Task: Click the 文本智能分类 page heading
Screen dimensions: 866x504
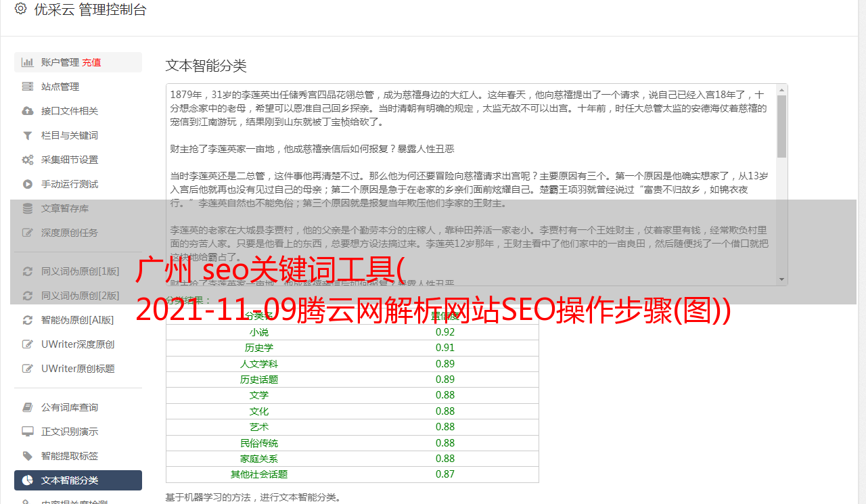Action: click(206, 66)
